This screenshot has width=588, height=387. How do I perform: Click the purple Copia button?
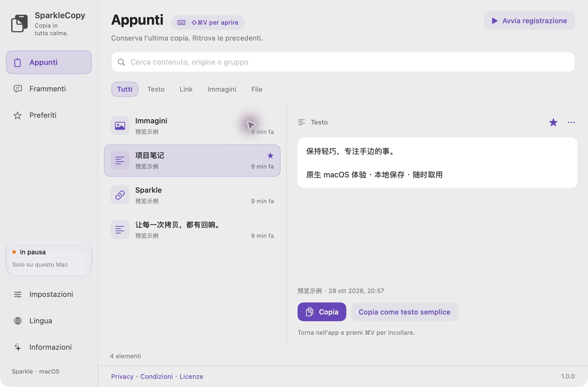click(322, 312)
